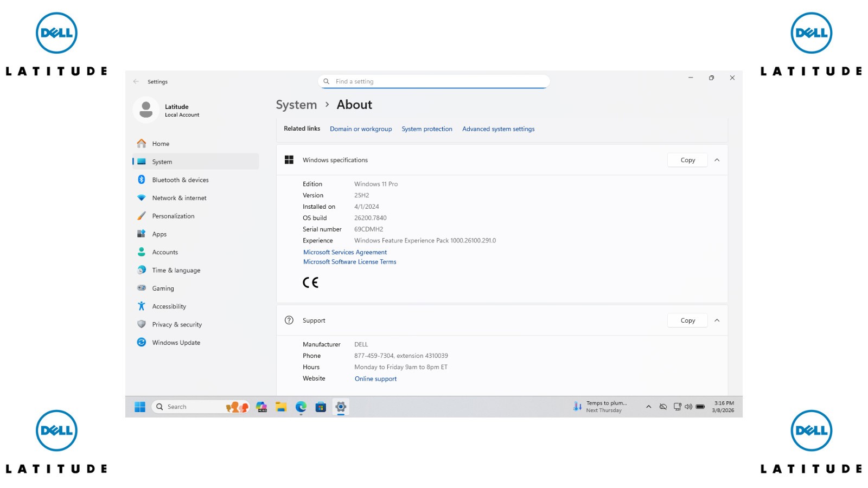The width and height of the screenshot is (868, 488).
Task: Collapse the Windows specifications section
Action: point(717,160)
